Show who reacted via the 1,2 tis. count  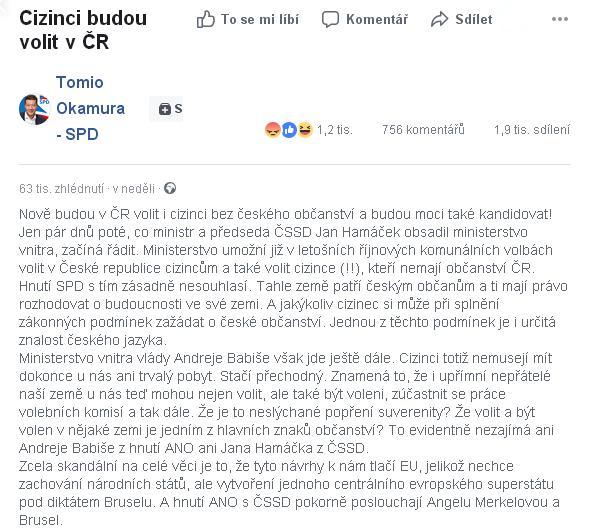point(335,130)
